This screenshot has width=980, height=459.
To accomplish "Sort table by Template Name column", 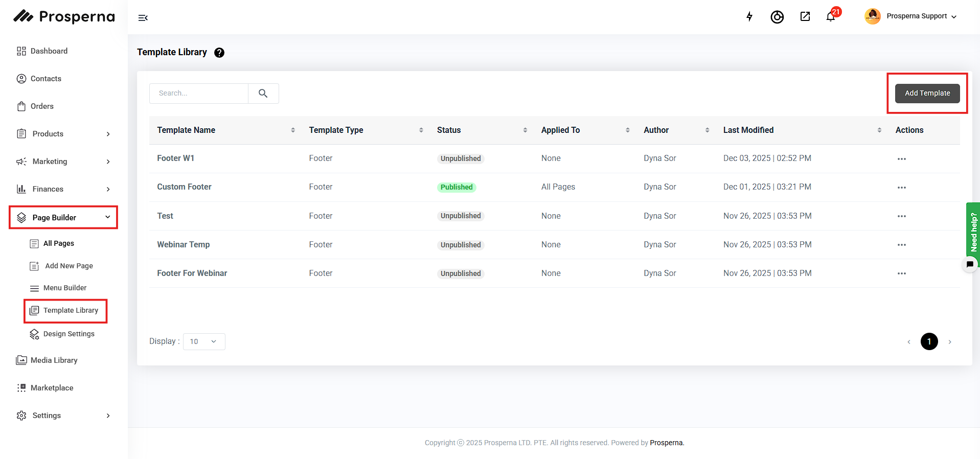I will 293,130.
